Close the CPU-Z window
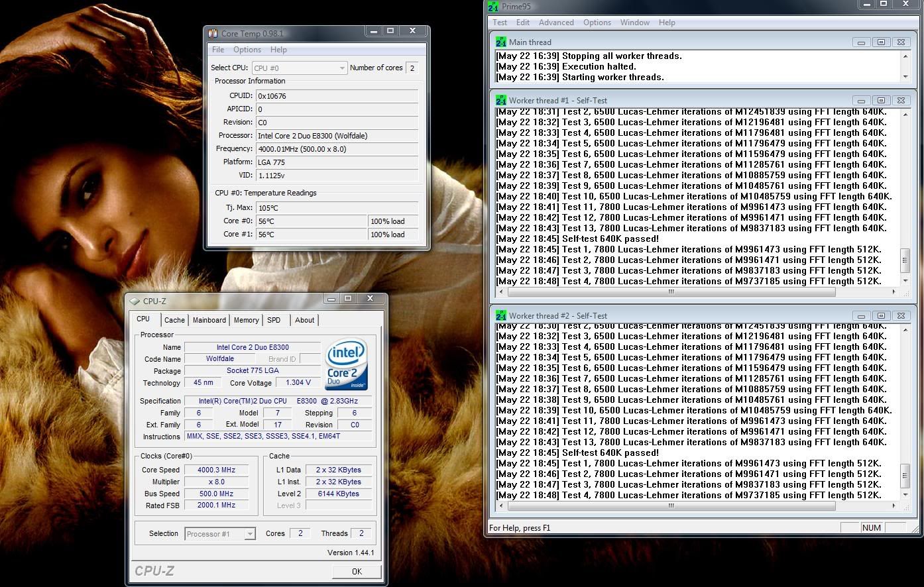Image resolution: width=924 pixels, height=587 pixels. [x=371, y=299]
